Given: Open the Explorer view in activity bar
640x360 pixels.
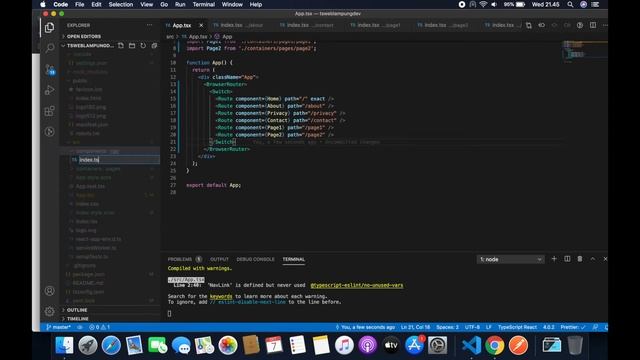Looking at the screenshot, I should [49, 28].
